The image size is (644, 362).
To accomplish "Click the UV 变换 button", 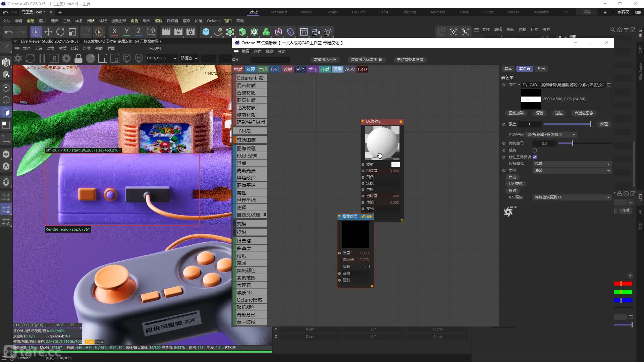I will pos(516,184).
